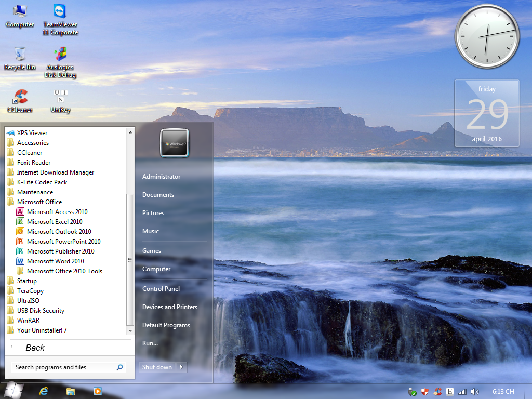Screen dimensions: 532x399
Task: Click the Windows Start orb
Action: [x=14, y=390]
